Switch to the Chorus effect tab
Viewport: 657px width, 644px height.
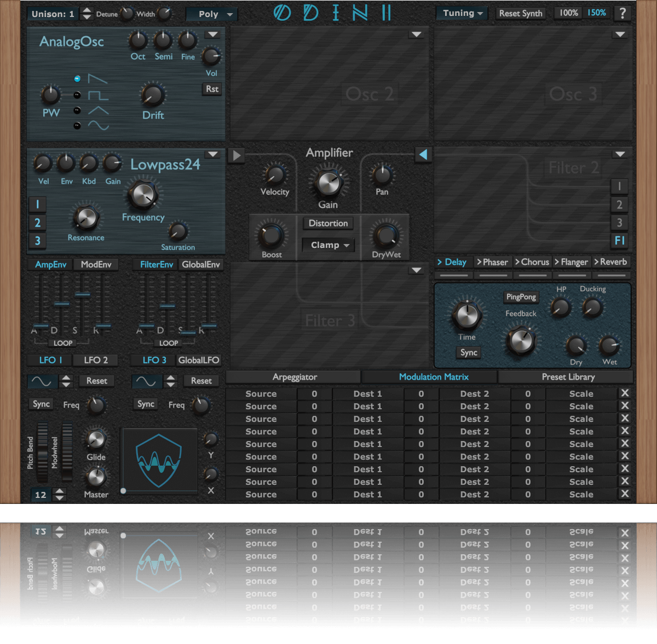pos(532,262)
